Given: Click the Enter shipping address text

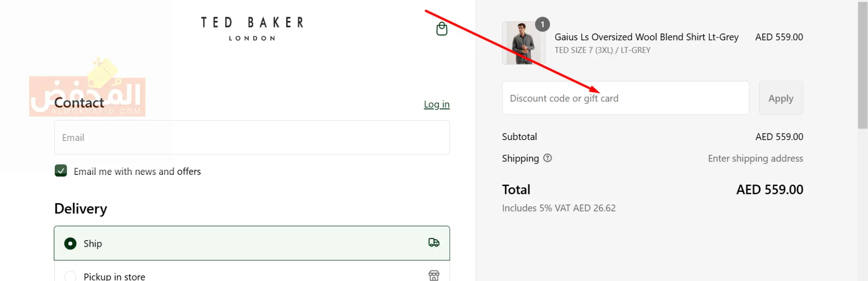Looking at the screenshot, I should [x=755, y=159].
